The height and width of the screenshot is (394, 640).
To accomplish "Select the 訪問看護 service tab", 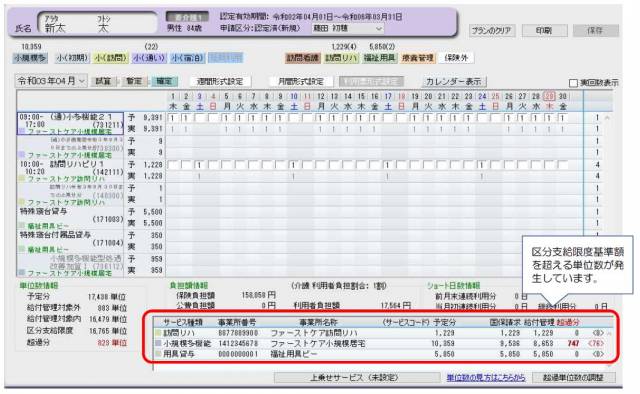I will tap(302, 58).
